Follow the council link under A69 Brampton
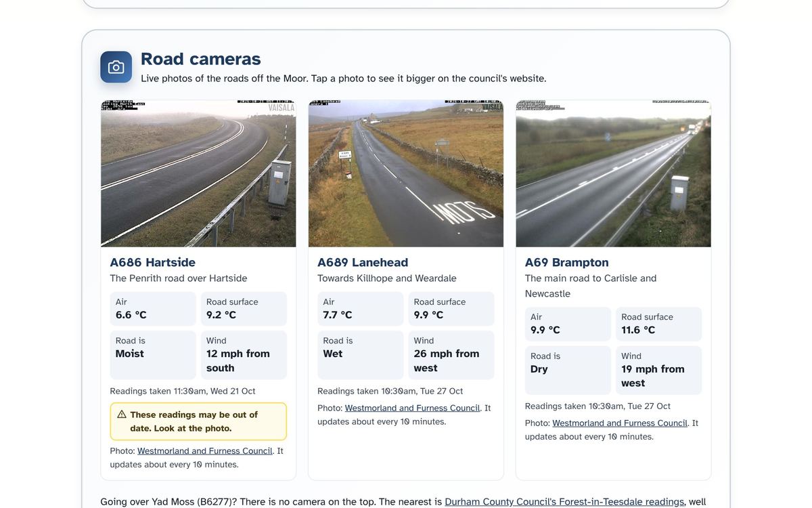This screenshot has height=508, width=812. [x=620, y=423]
